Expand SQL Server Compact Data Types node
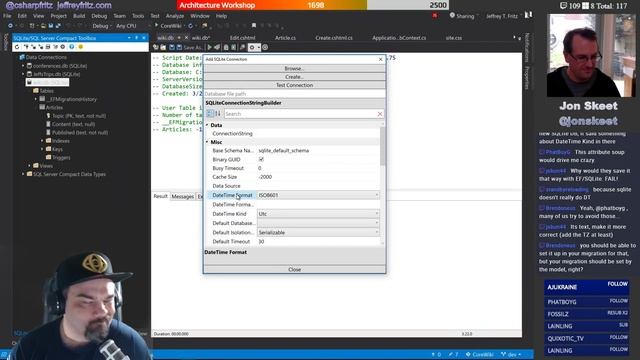This screenshot has width=640, height=360. [23, 174]
